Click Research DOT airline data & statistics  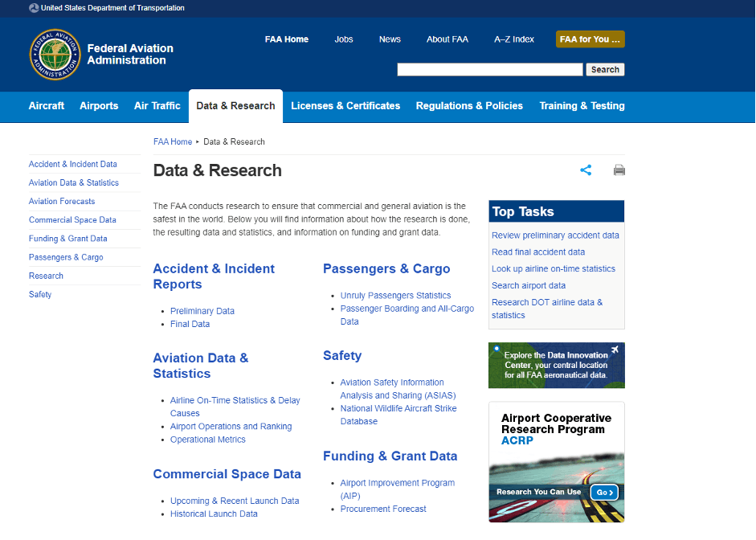tap(547, 309)
